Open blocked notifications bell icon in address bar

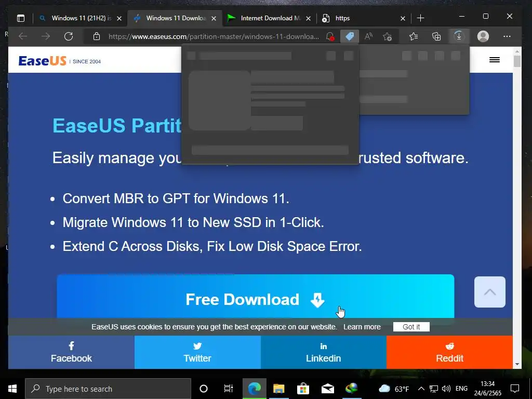pyautogui.click(x=330, y=36)
